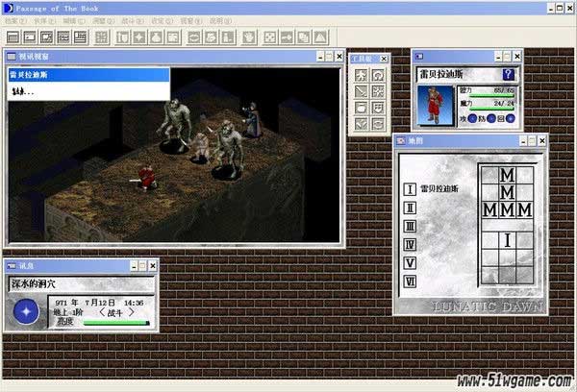Screen dimensions: 577x392
Task: Click the fifth window-layout toolbar icon
Action: (80, 37)
